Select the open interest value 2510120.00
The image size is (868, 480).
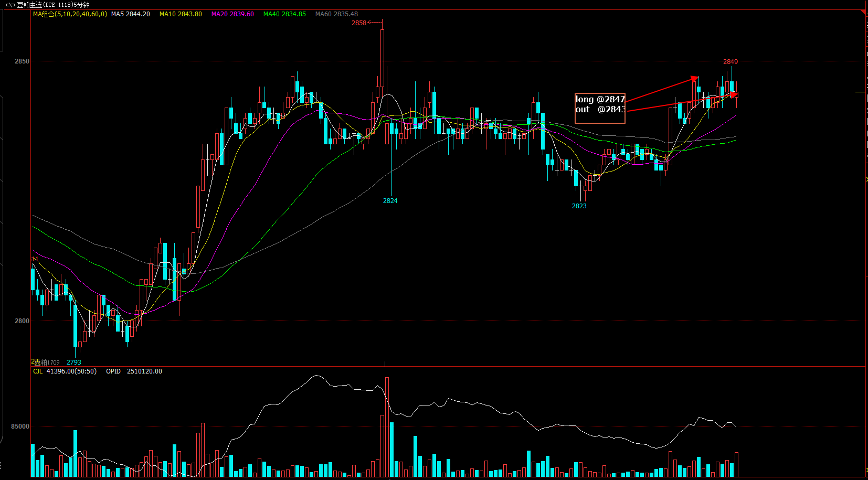coord(144,371)
